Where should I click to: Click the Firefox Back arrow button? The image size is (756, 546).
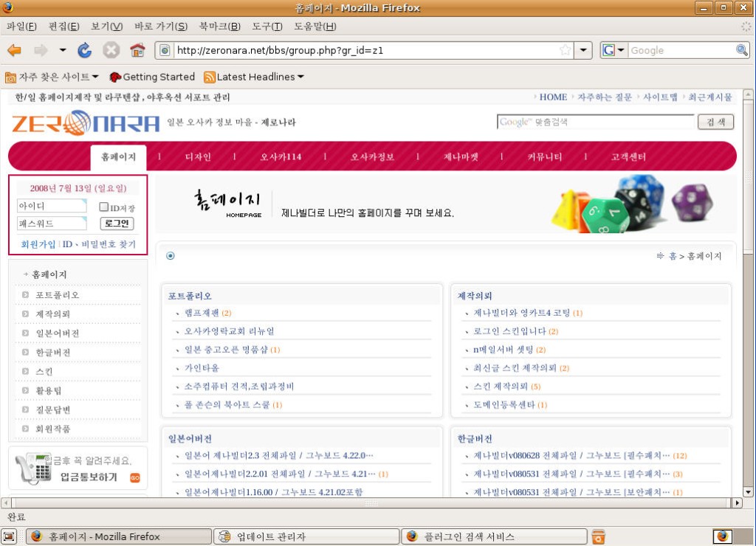tap(15, 50)
